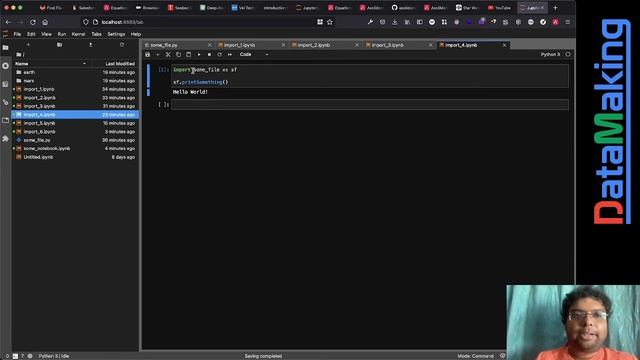Select some_notebook.ipynb in file list
640x360 pixels.
75,149
